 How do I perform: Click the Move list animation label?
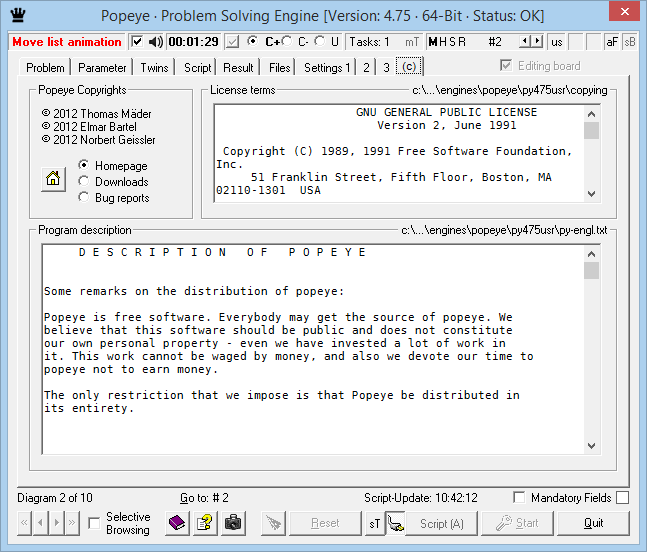click(x=67, y=42)
